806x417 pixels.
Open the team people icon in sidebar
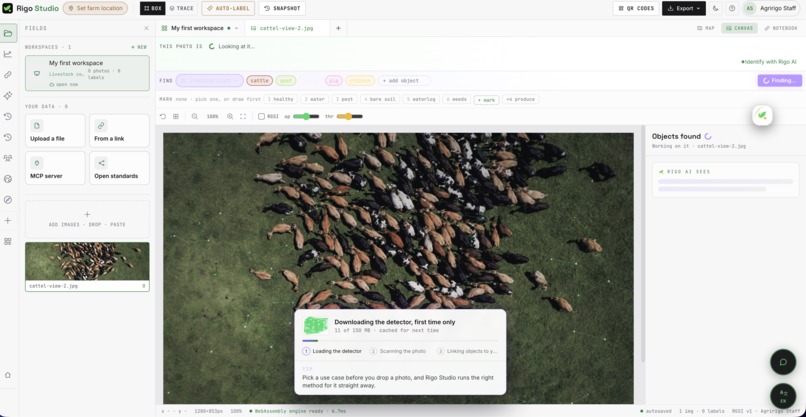coord(8,158)
